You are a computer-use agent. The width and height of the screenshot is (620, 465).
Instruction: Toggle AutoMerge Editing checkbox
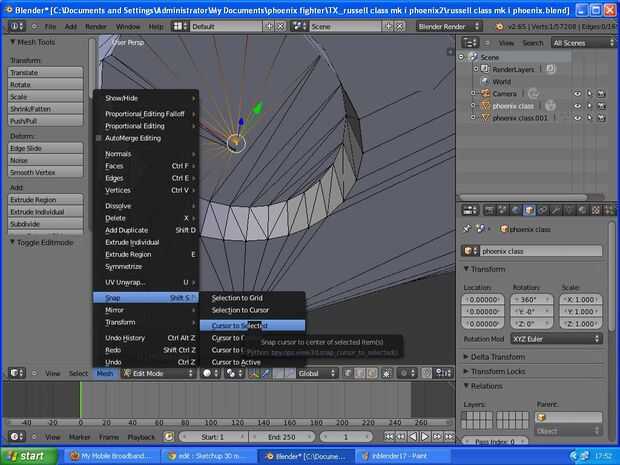98,138
